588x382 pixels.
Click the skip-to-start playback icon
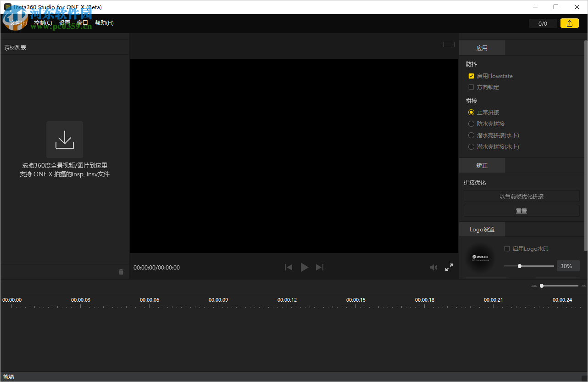288,267
